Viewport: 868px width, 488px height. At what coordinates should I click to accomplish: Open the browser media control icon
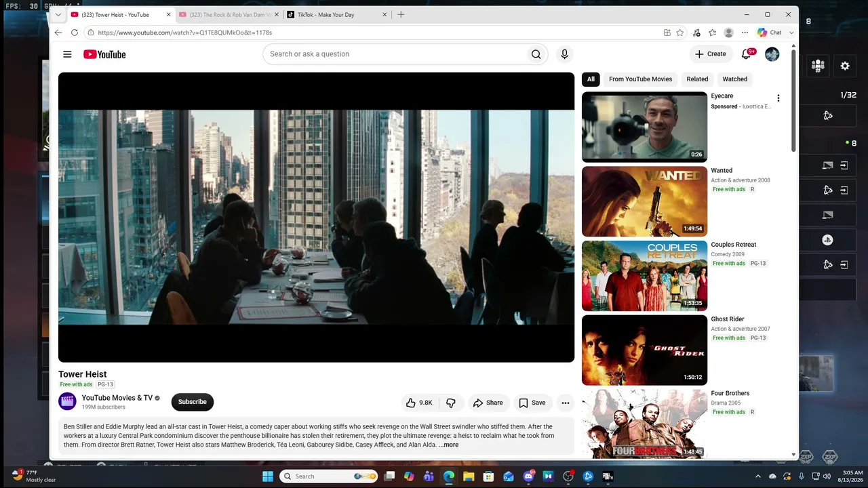696,33
